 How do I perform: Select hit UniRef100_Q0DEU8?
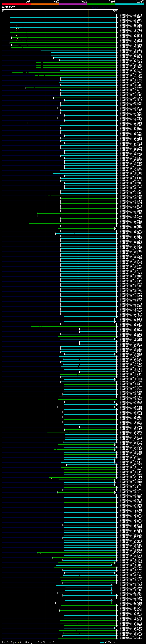(x=131, y=55)
